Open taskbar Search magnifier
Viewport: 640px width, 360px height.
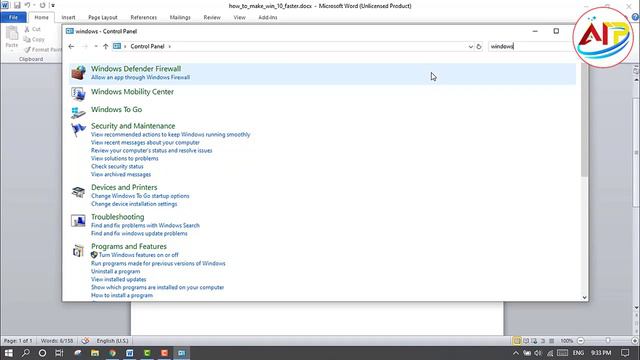click(25, 353)
